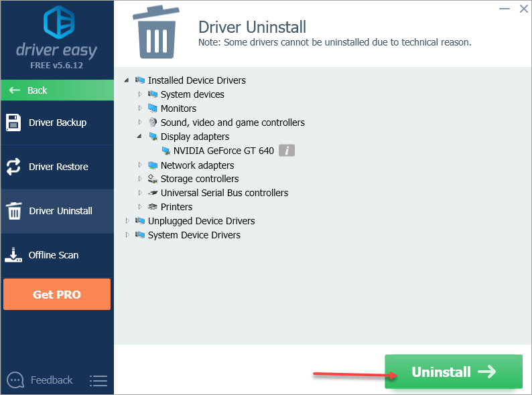Expand the Network adapters node
The height and width of the screenshot is (395, 532).
(x=140, y=165)
